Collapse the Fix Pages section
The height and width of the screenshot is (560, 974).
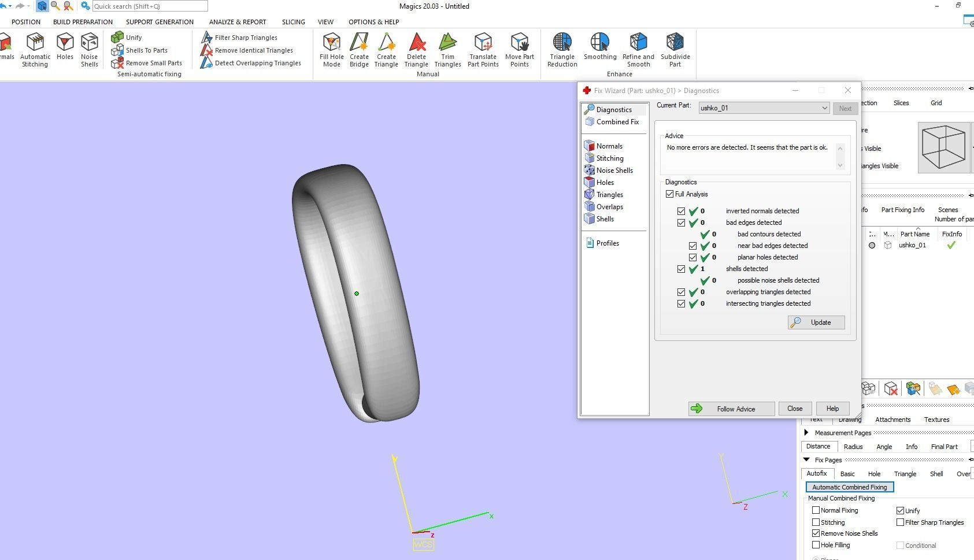(806, 460)
